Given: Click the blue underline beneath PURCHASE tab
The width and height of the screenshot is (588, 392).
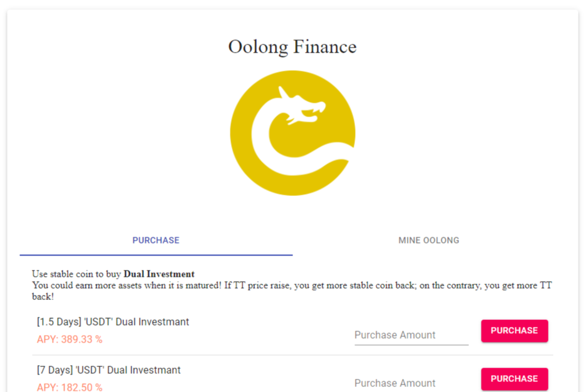Looking at the screenshot, I should [155, 253].
